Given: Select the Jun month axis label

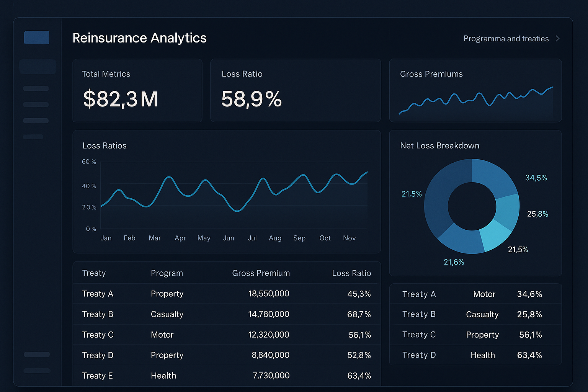Looking at the screenshot, I should pos(229,238).
